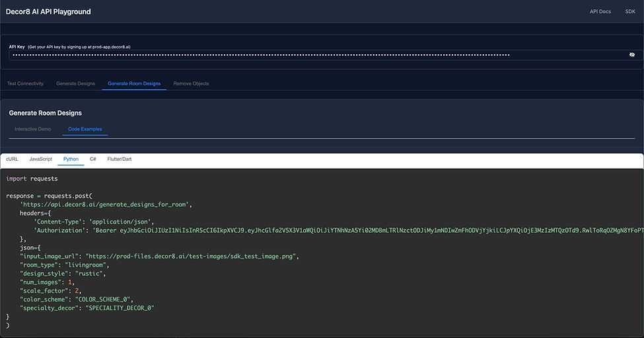Switch to the Generate Designs tab
This screenshot has height=338, width=644.
tap(75, 83)
